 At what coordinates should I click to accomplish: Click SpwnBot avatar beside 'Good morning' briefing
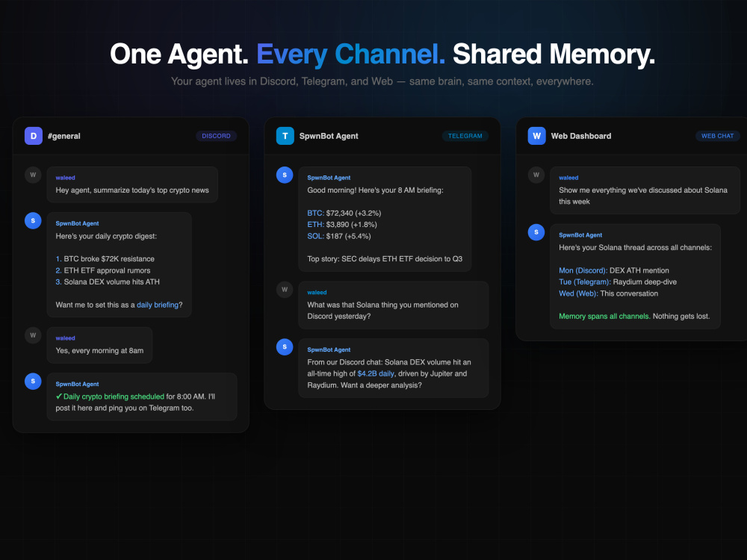click(285, 175)
